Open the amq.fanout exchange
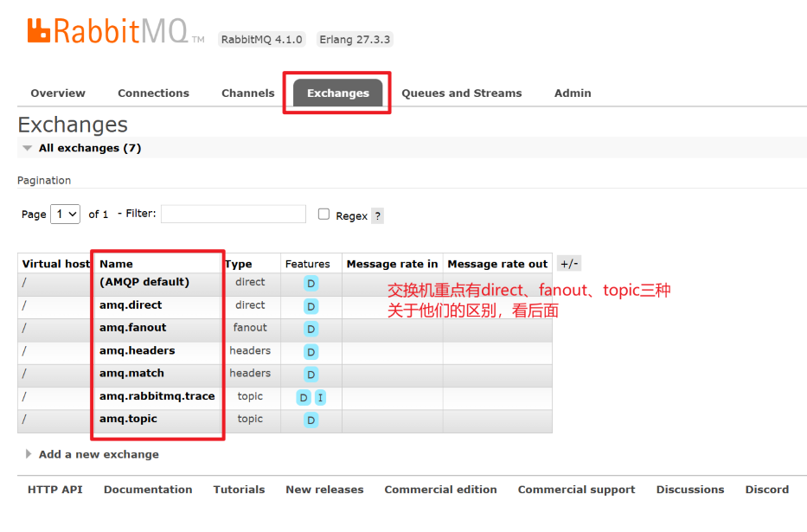 (x=133, y=328)
